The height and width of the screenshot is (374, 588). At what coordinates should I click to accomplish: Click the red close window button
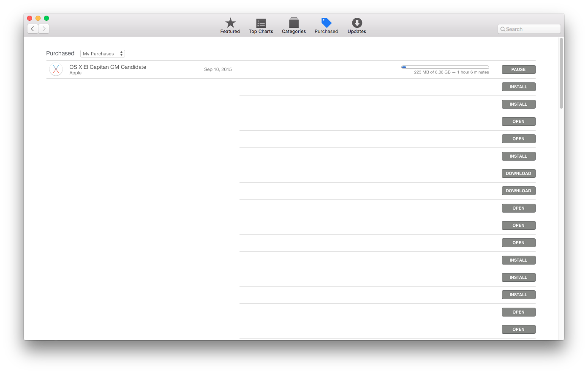pyautogui.click(x=30, y=18)
